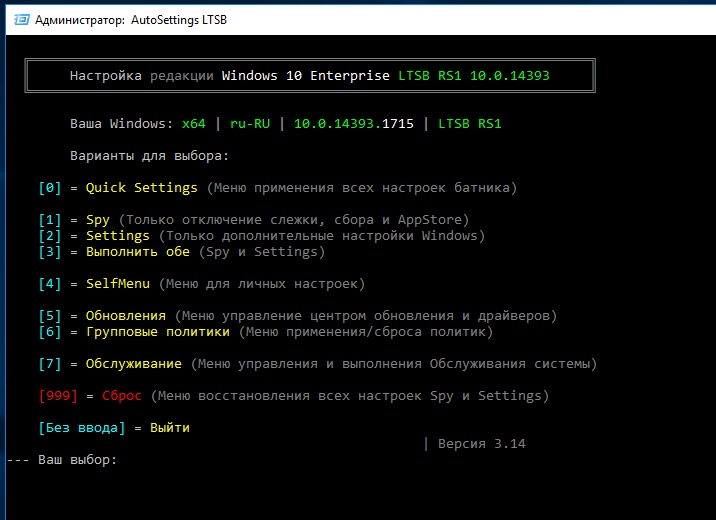
Task: Select the 'Spy' menu option
Action: (98, 220)
